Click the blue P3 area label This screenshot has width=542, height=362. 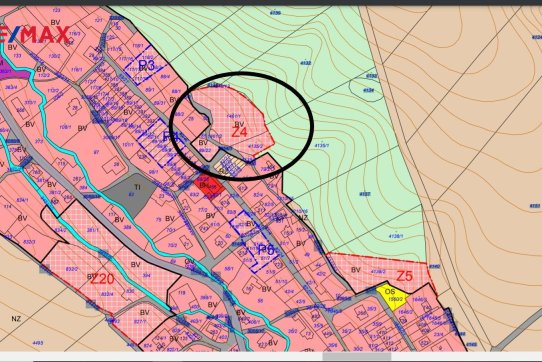(x=147, y=65)
